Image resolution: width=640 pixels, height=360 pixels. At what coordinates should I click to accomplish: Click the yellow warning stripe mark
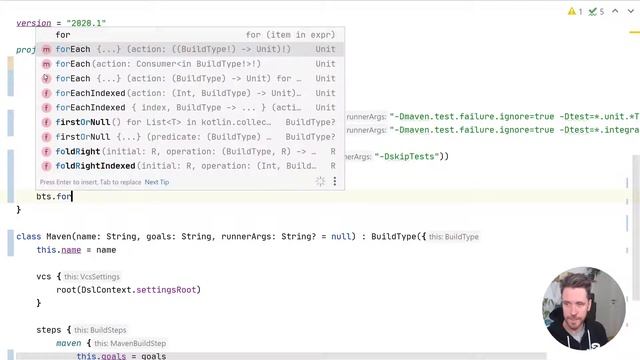click(x=634, y=32)
